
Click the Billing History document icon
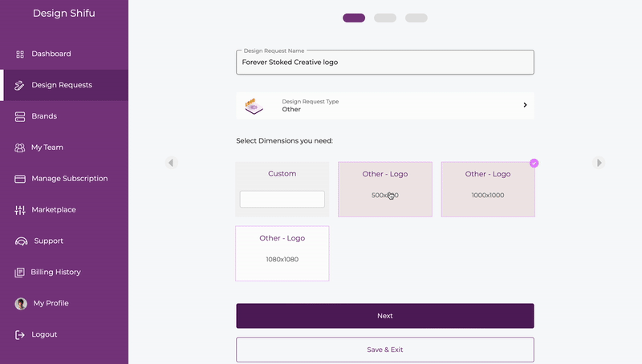tap(20, 273)
